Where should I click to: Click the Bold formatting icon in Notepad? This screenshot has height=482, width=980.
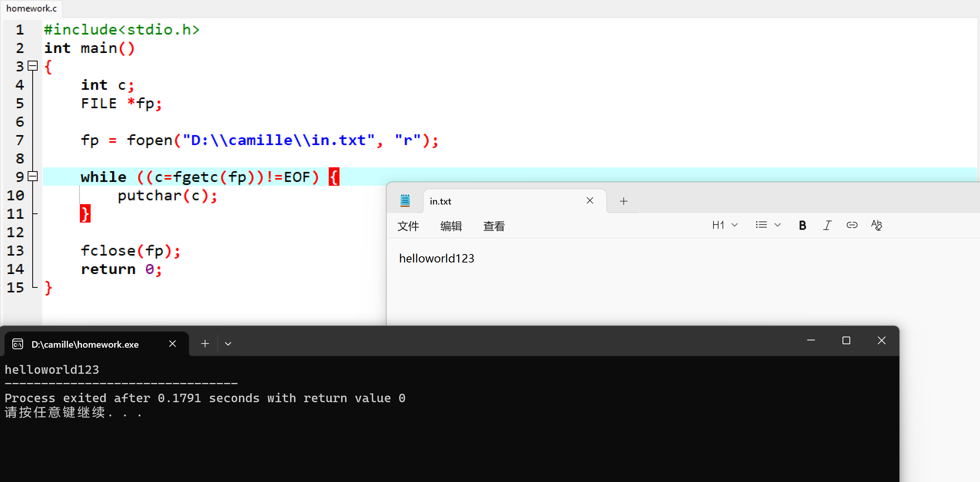[x=802, y=225]
